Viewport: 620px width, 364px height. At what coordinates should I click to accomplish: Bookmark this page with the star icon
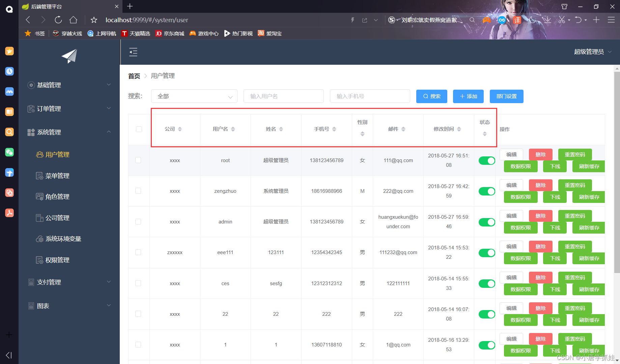[94, 20]
